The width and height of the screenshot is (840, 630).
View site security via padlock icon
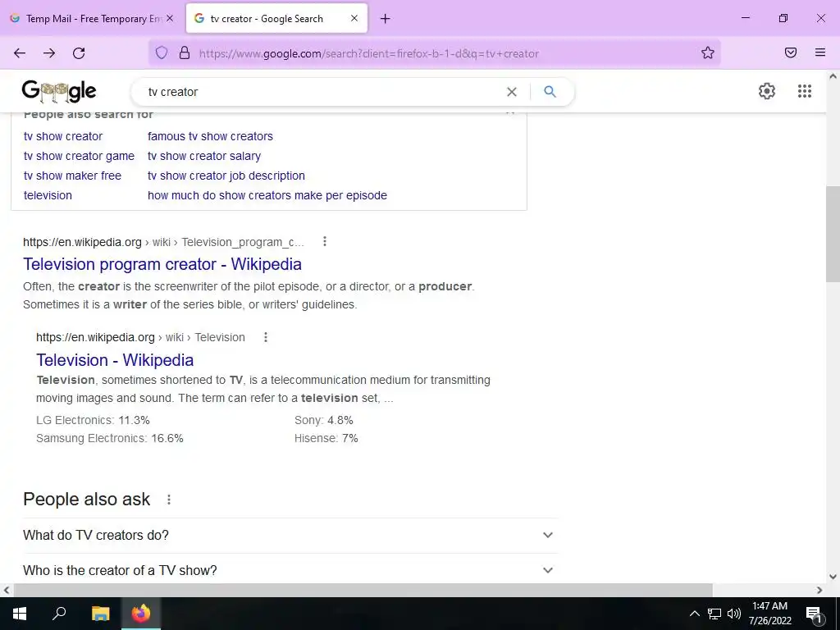click(185, 52)
